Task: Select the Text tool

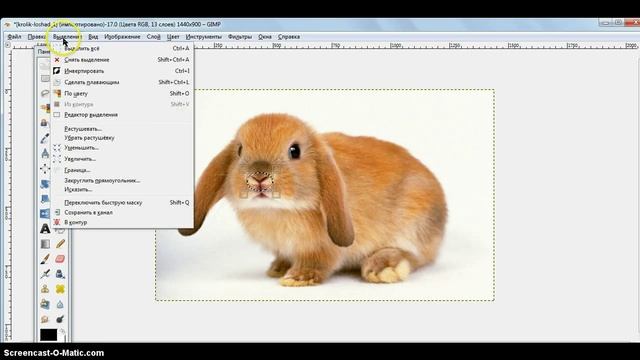Action: click(45, 229)
